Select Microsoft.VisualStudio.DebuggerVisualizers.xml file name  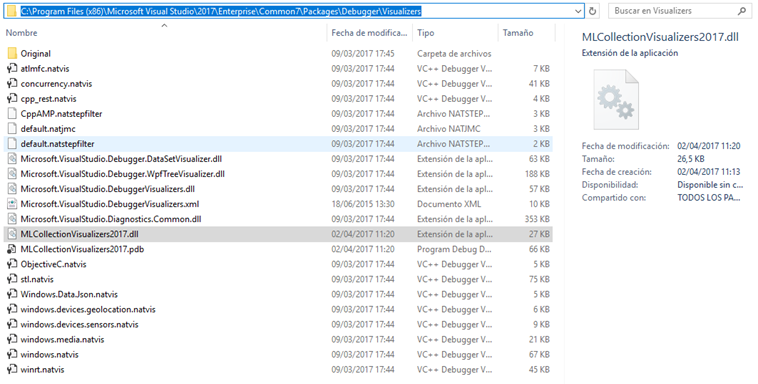[x=110, y=204]
